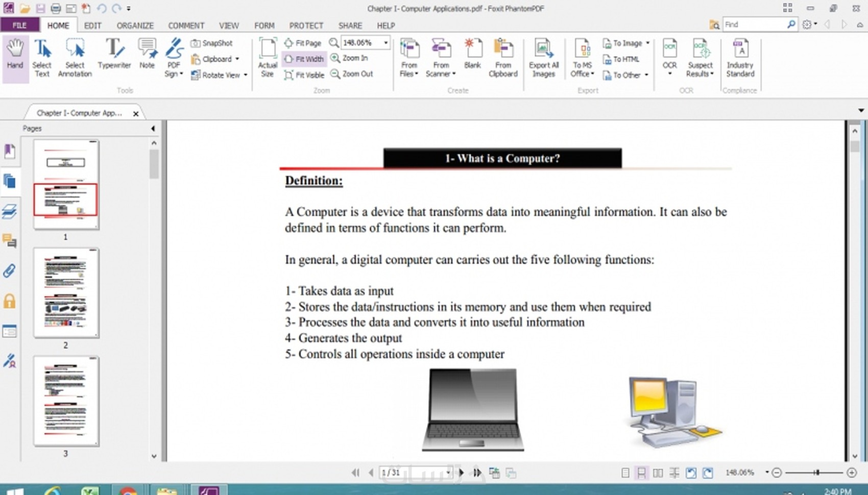Go to the first page
Screen dimensions: 868x495
tap(355, 473)
